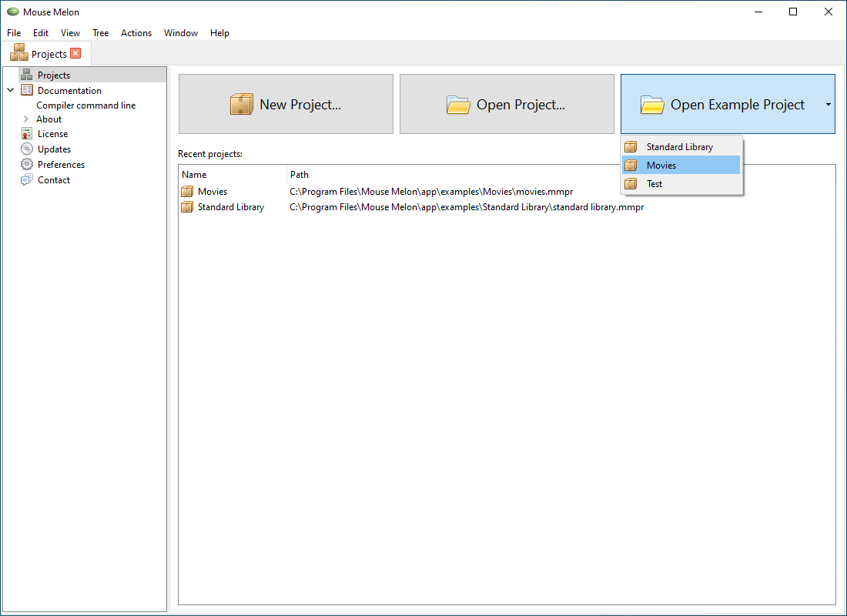847x616 pixels.
Task: Click the Projects tree icon in sidebar
Action: 26,75
